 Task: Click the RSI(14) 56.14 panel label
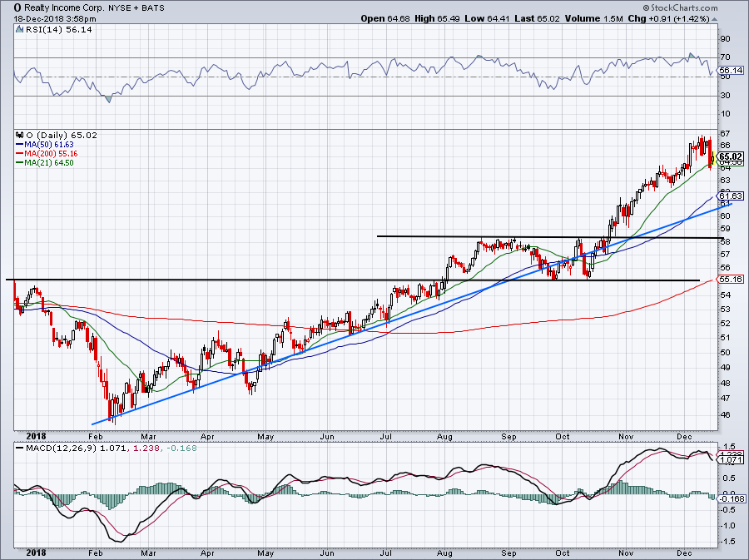pos(57,30)
